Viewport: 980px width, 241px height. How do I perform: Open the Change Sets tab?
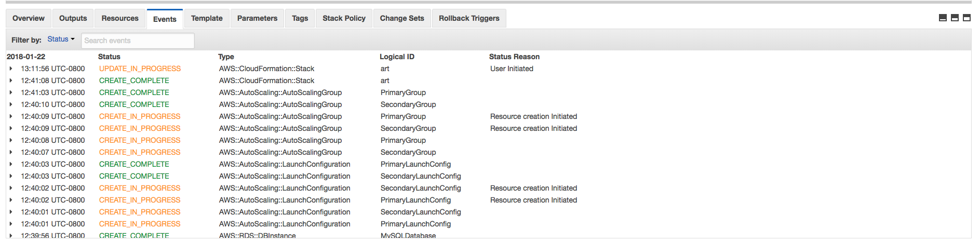tap(402, 18)
